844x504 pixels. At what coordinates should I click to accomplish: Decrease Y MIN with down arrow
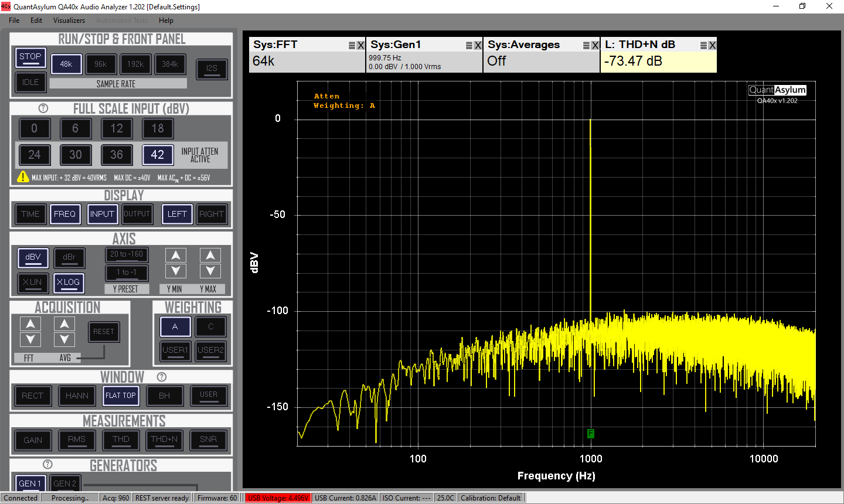coord(176,271)
